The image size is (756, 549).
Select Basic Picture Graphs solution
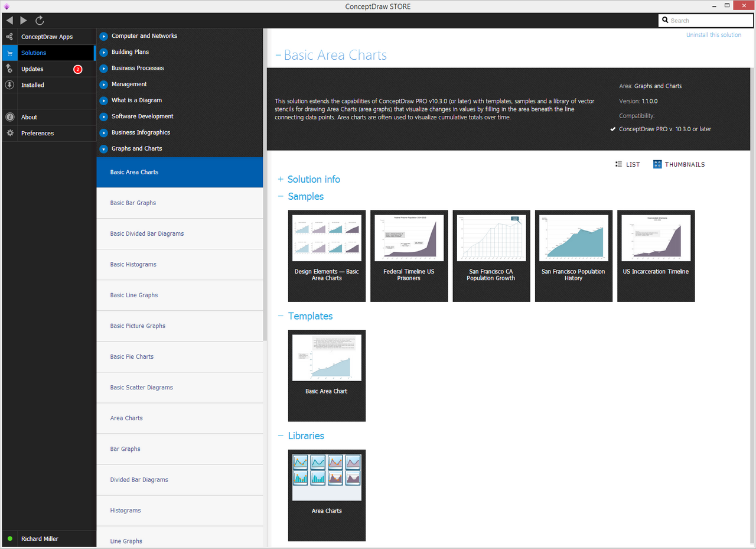pos(180,326)
